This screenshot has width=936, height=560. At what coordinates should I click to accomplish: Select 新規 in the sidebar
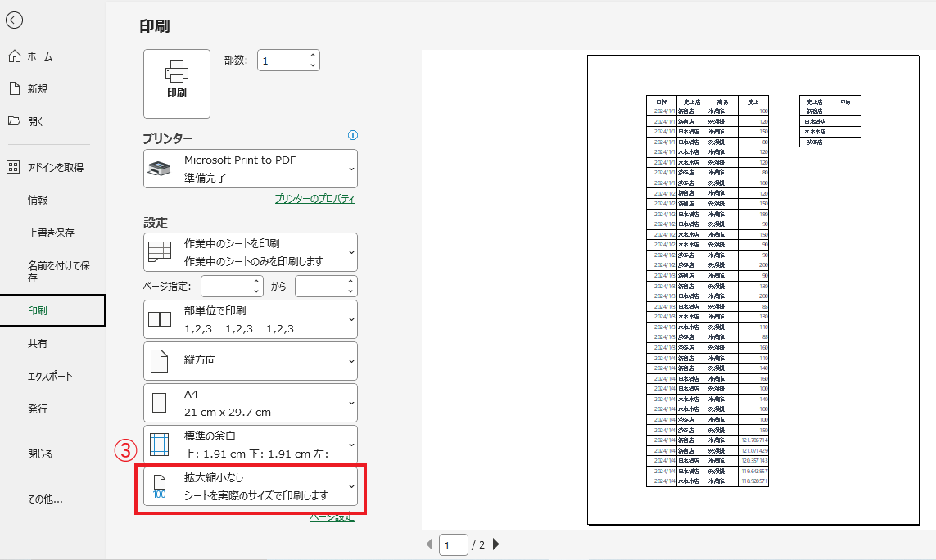click(38, 88)
